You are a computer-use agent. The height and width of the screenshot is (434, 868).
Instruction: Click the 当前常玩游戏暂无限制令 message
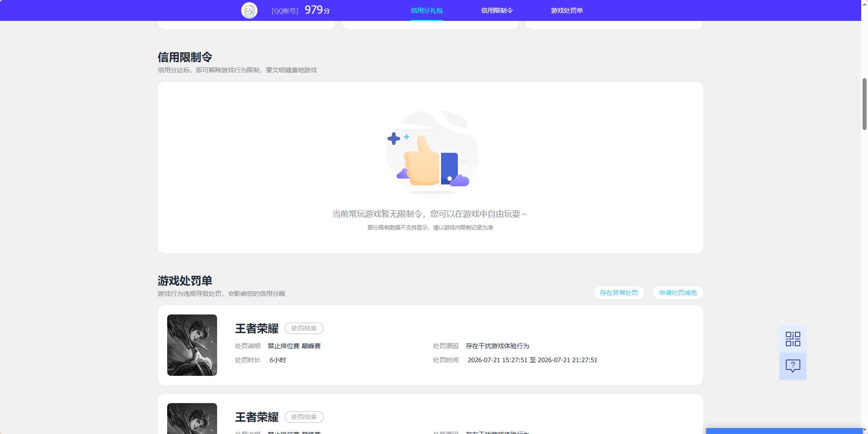pyautogui.click(x=430, y=214)
